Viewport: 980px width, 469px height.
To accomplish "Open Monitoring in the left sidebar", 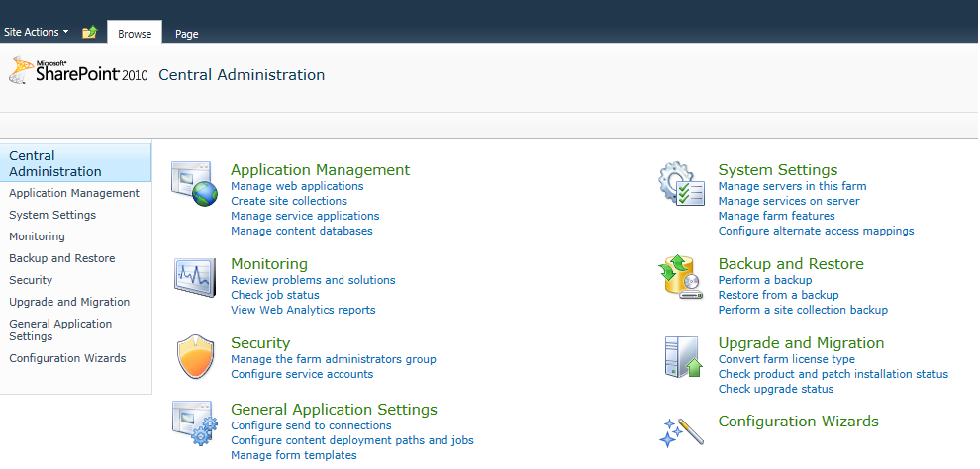I will coord(37,236).
